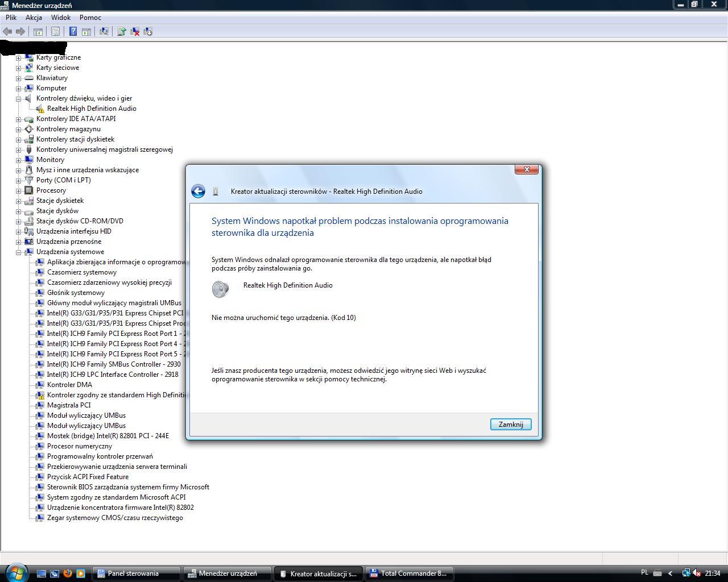Select Intel(R) ICH9 LPC Interface Controller - 2918
Image resolution: width=728 pixels, height=582 pixels.
point(113,375)
